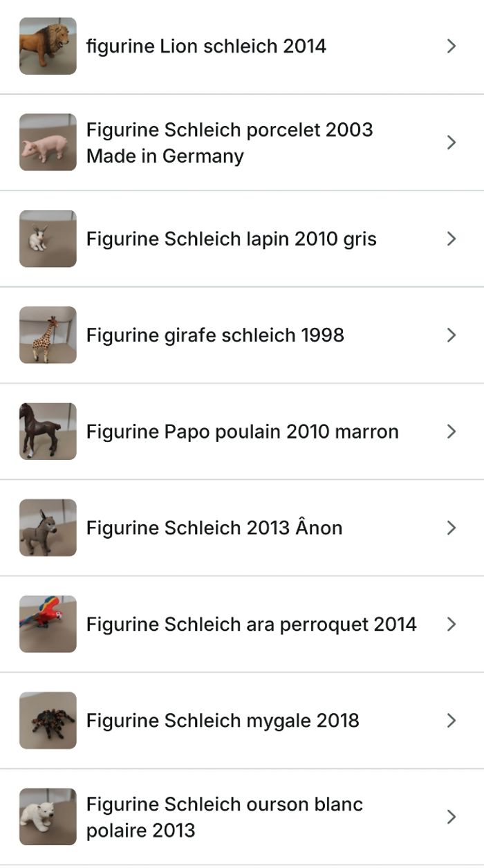
Task: Tap the polar bear cub thumbnail
Action: click(x=48, y=817)
